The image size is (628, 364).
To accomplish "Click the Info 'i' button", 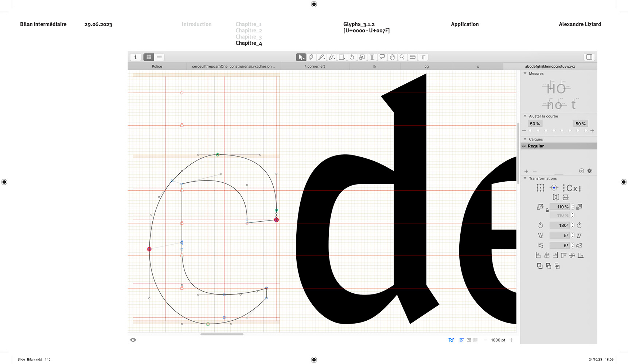I will (x=136, y=57).
